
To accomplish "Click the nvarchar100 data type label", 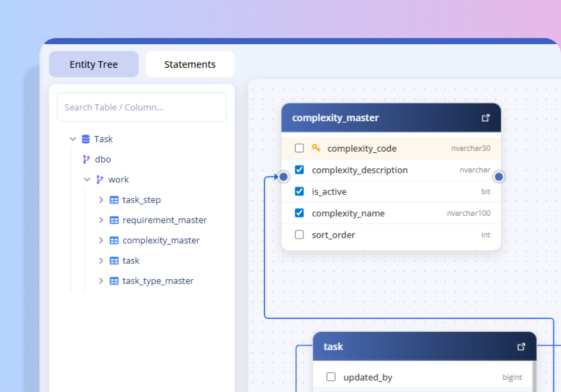I will [x=468, y=213].
